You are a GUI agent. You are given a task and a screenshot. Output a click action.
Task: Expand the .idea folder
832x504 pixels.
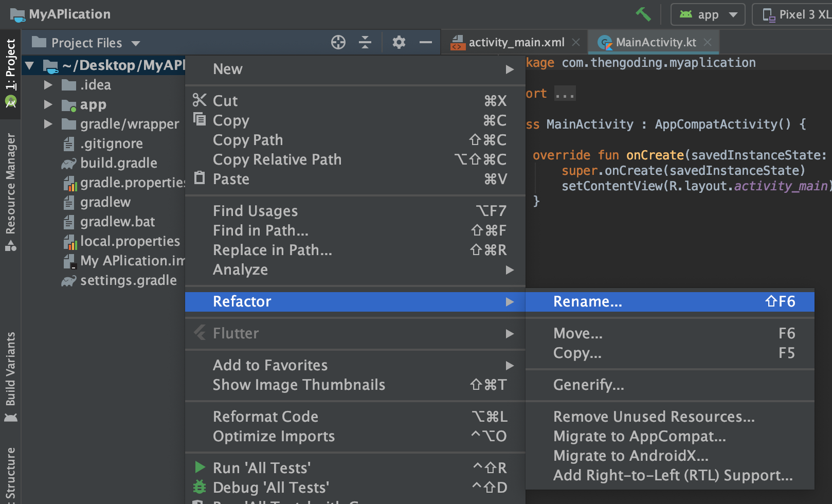point(48,85)
